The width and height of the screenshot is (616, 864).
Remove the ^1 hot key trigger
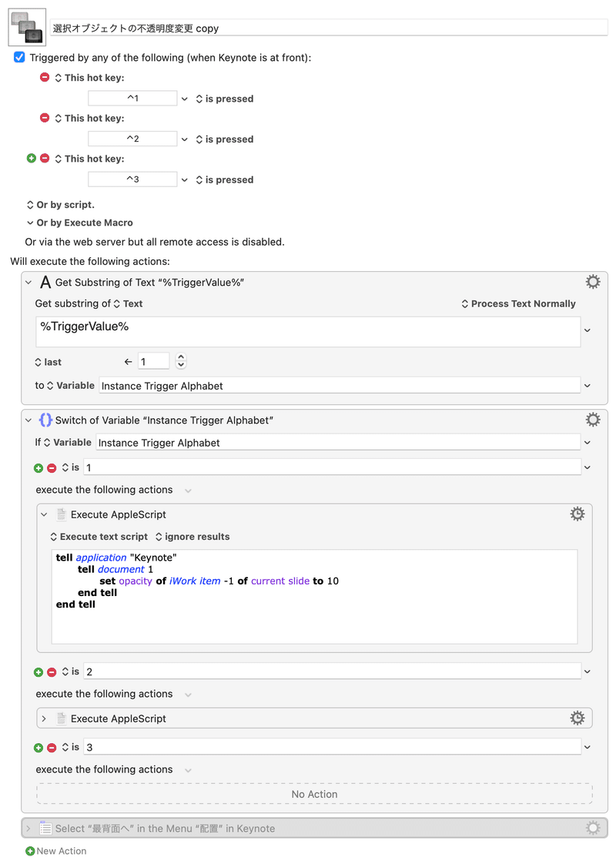coord(45,77)
